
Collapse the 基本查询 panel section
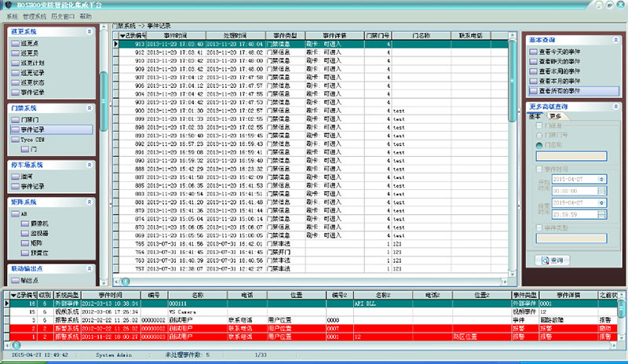point(614,39)
